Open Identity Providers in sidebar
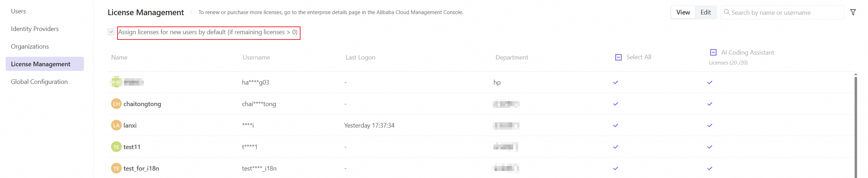Viewport: 868px width, 178px height. (35, 29)
